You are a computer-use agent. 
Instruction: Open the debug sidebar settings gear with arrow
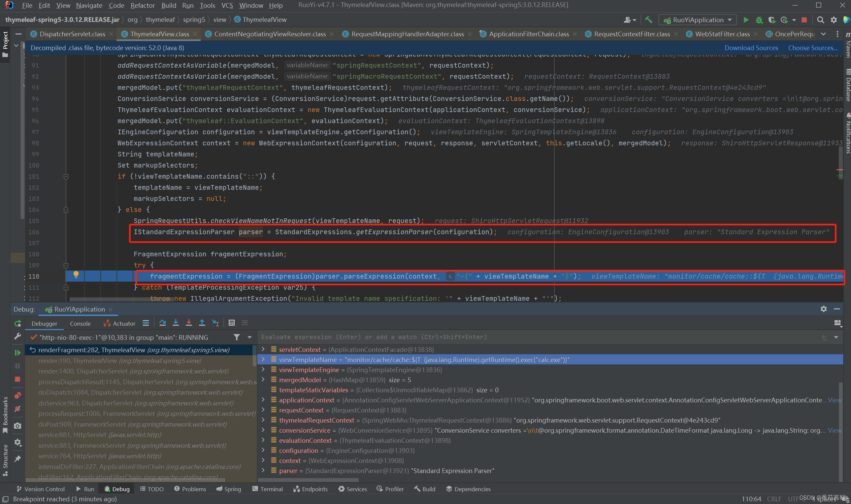pos(18,442)
